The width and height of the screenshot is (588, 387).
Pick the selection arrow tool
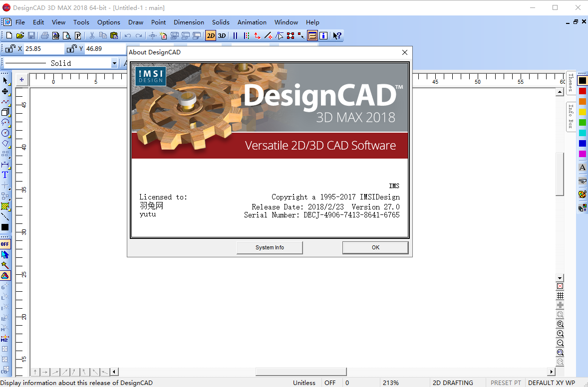click(6, 81)
